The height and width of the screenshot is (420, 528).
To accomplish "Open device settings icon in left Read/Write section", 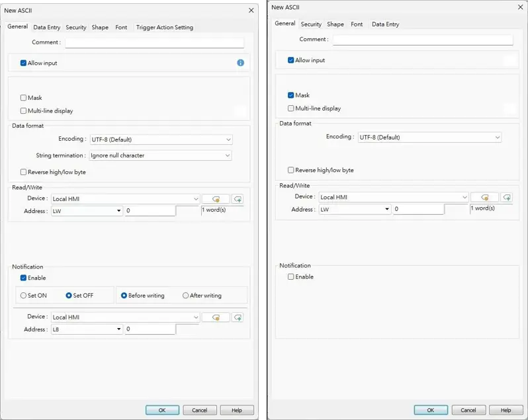I will tap(216, 199).
